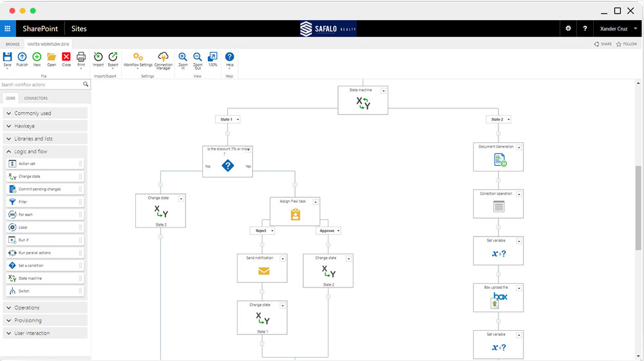Expand the Commonly used action group

pos(45,113)
